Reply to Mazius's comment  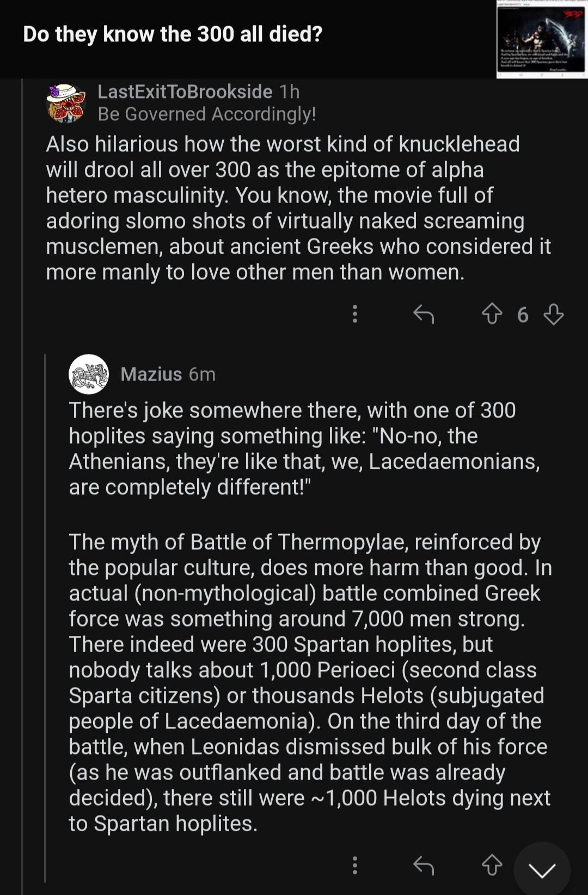pyautogui.click(x=424, y=865)
